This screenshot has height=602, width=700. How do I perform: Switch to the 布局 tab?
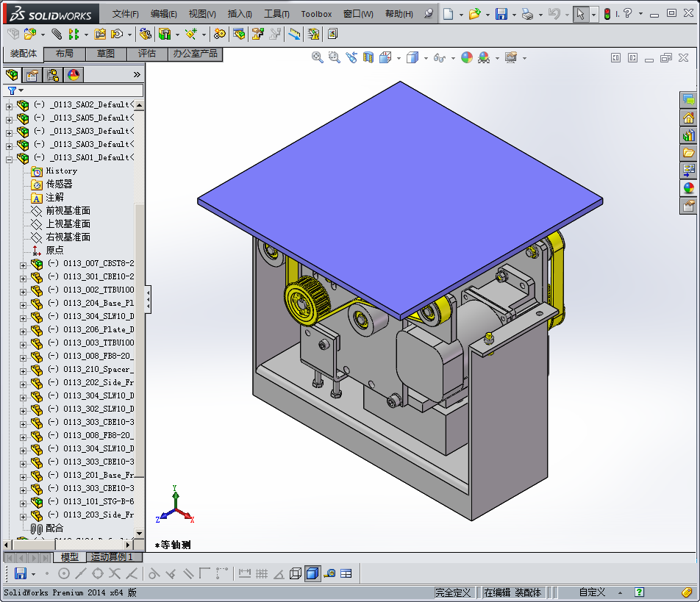pyautogui.click(x=65, y=54)
